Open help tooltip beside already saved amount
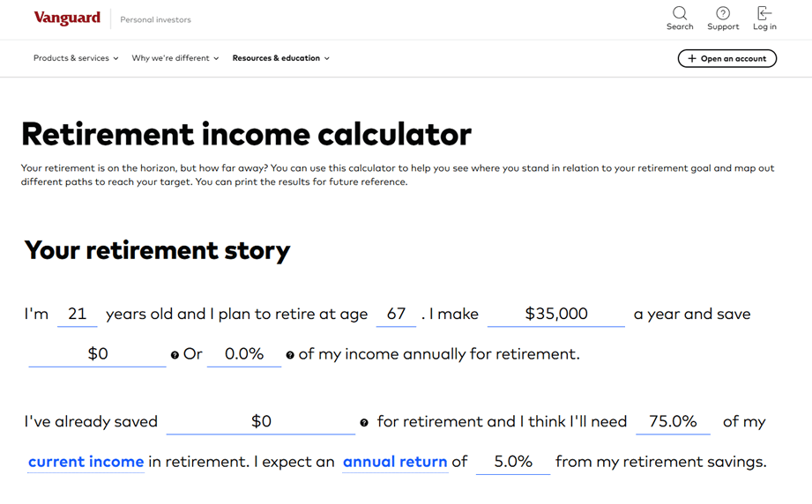The width and height of the screenshot is (812, 504). [x=364, y=423]
